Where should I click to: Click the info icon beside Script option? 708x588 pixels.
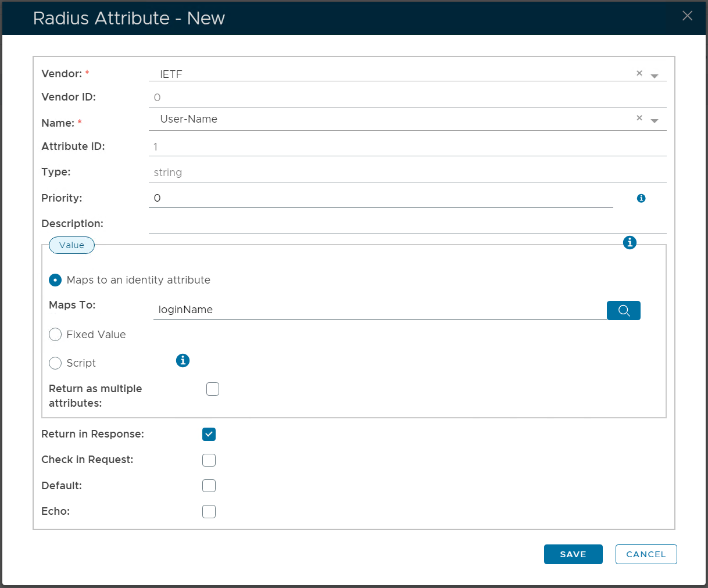click(183, 360)
